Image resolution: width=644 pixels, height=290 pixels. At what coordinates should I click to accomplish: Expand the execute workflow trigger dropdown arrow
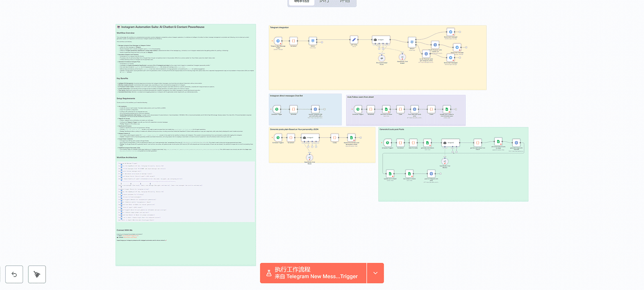(375, 273)
